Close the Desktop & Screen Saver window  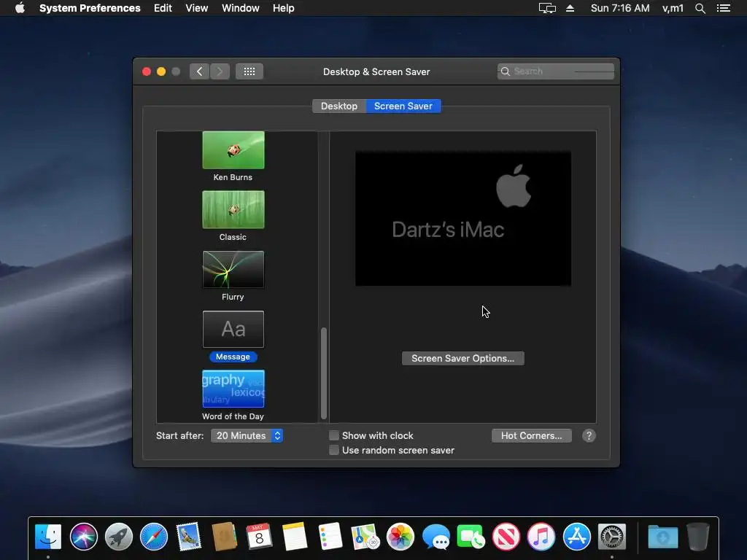[147, 71]
